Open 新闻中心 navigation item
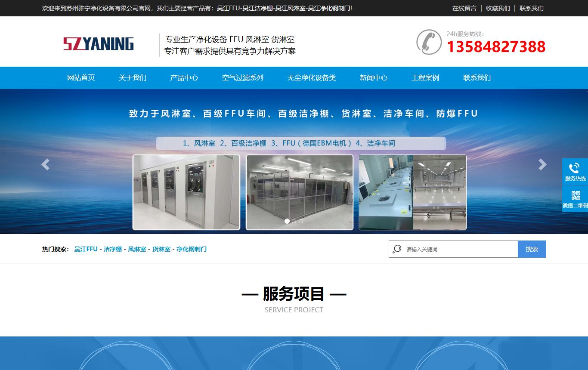The height and width of the screenshot is (370, 588). pyautogui.click(x=374, y=78)
